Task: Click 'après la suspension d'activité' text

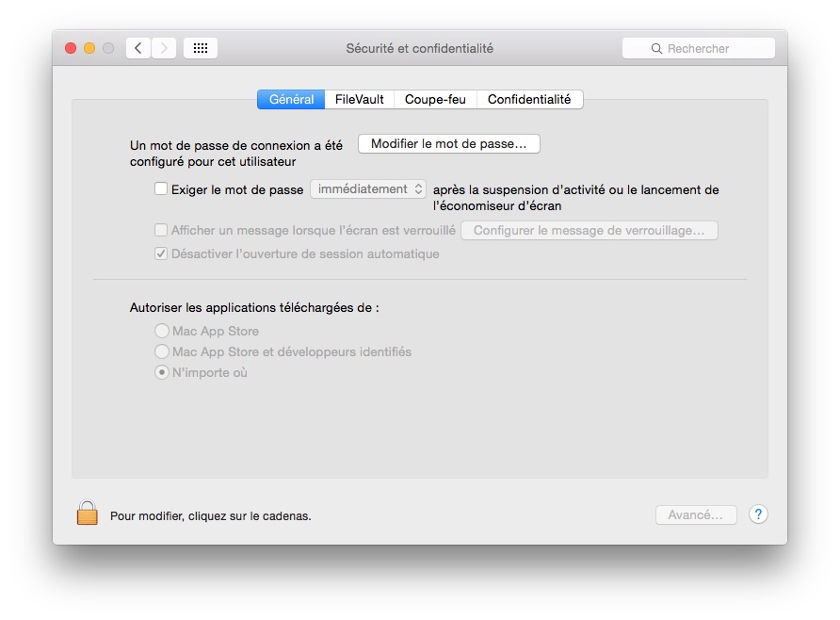Action: click(519, 189)
